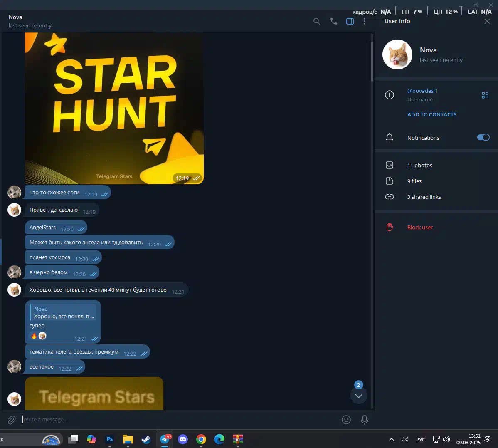Open the paperclip attach file icon
The width and height of the screenshot is (498, 448).
(x=12, y=420)
